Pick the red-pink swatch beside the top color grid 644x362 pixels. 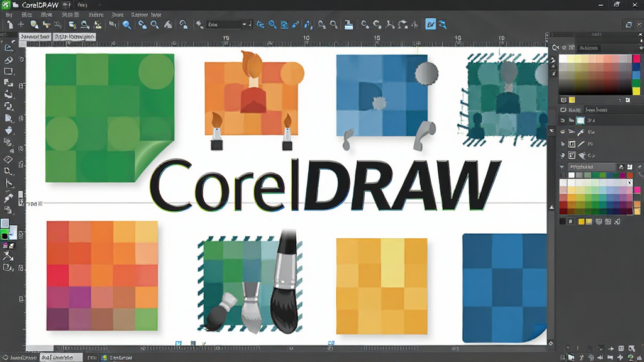pos(636,59)
